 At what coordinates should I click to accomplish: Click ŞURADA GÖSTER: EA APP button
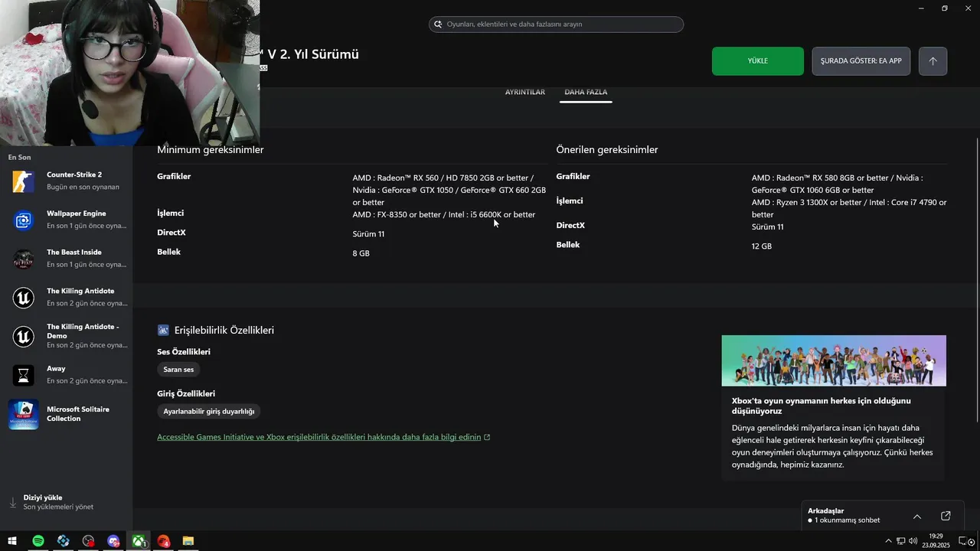tap(861, 61)
